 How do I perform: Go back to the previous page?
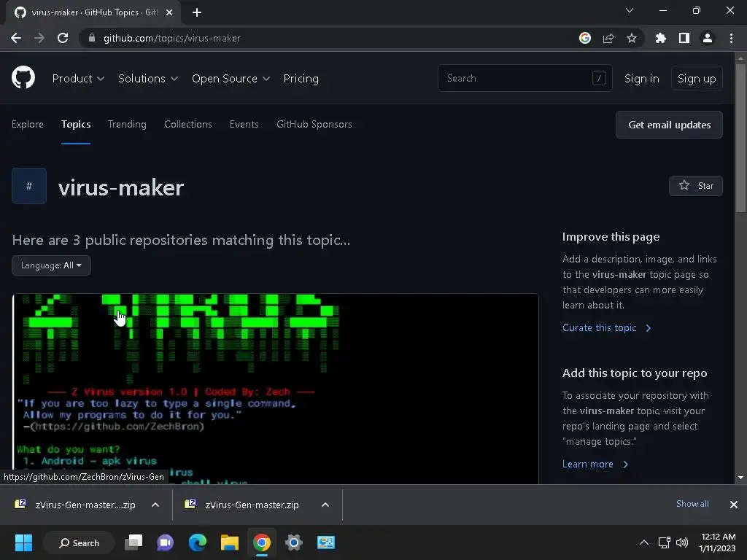[16, 38]
